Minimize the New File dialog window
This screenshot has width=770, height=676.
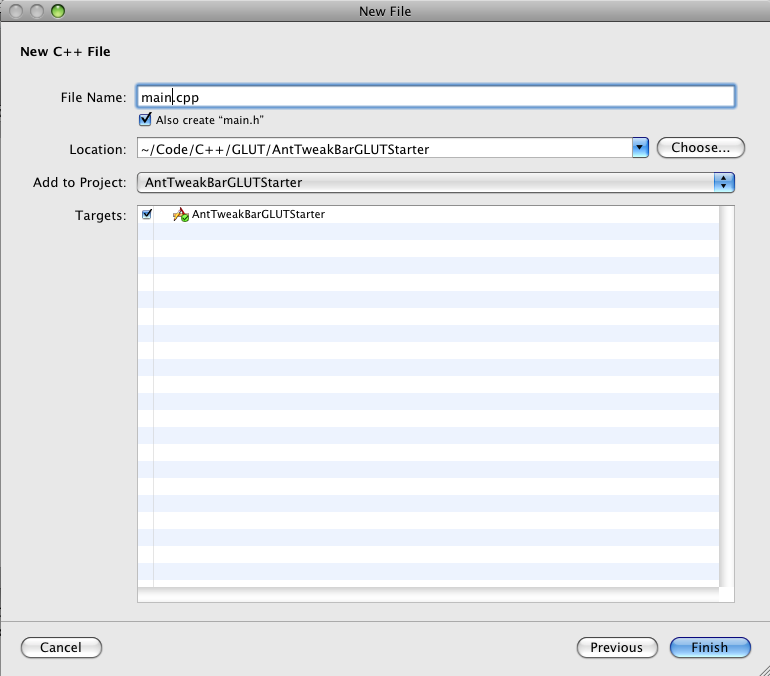pos(36,11)
